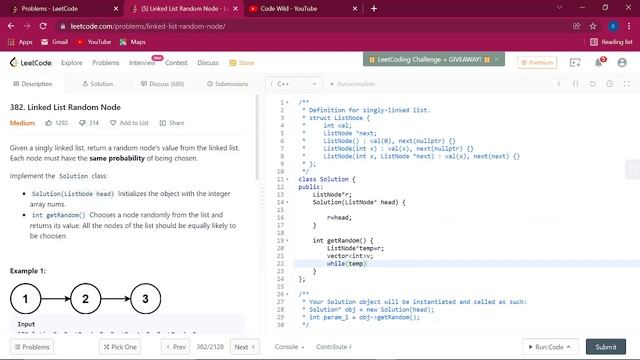Open the Explore menu item
The width and height of the screenshot is (640, 360).
pos(72,62)
